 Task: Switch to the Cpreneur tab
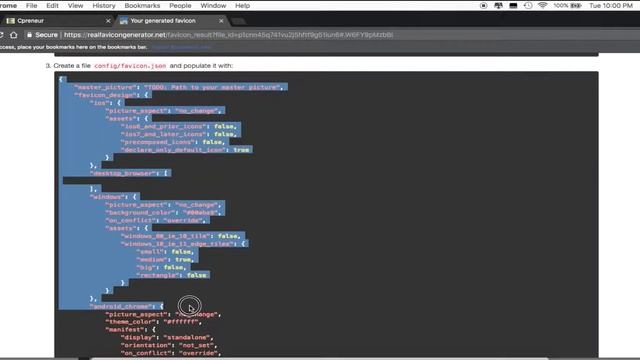tap(57, 21)
